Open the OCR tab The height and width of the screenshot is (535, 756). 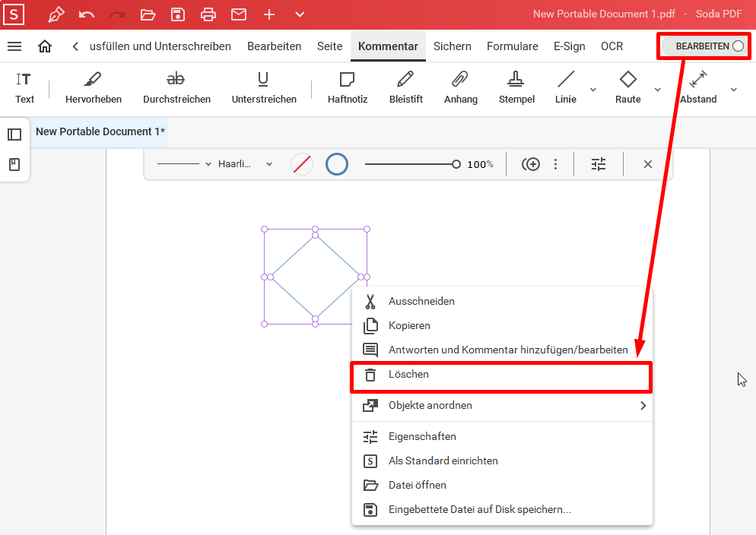[x=611, y=46]
